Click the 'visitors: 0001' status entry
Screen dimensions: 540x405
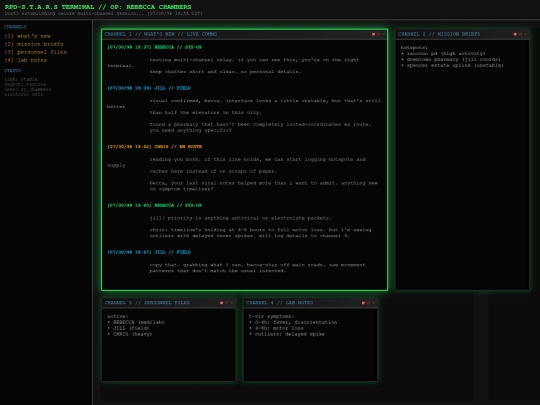[x=23, y=94]
